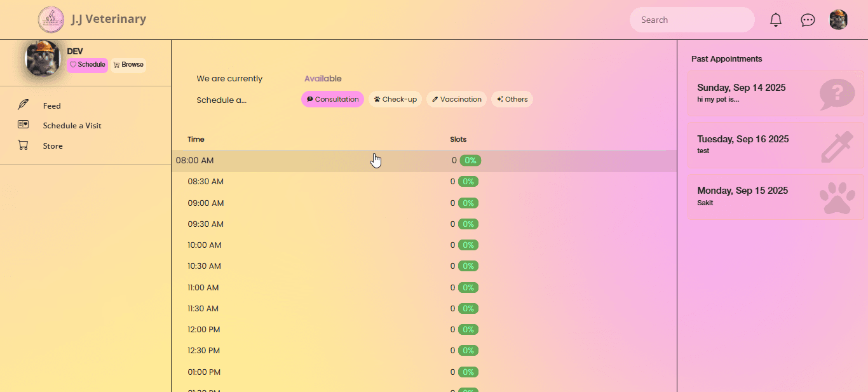Select the Check-up appointment type
This screenshot has width=868, height=392.
[395, 99]
